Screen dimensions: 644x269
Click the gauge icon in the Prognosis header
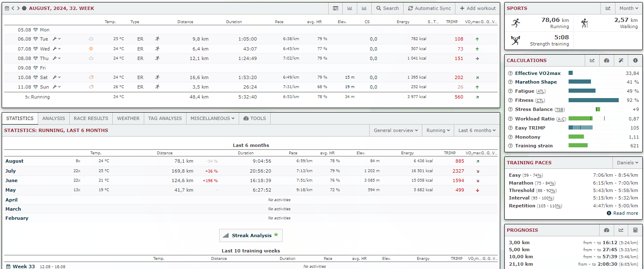click(x=607, y=230)
